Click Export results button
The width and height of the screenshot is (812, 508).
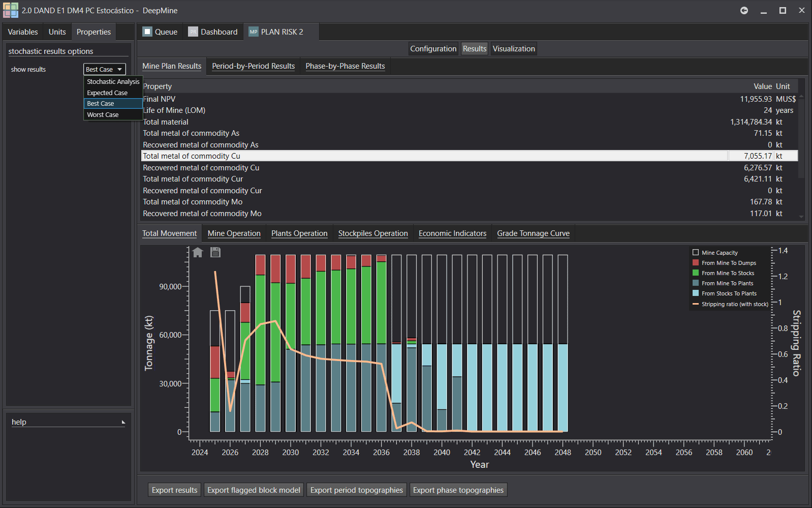point(174,490)
